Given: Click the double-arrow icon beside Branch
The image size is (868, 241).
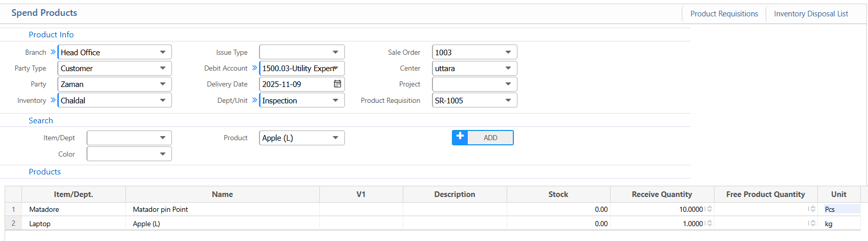Looking at the screenshot, I should [53, 52].
